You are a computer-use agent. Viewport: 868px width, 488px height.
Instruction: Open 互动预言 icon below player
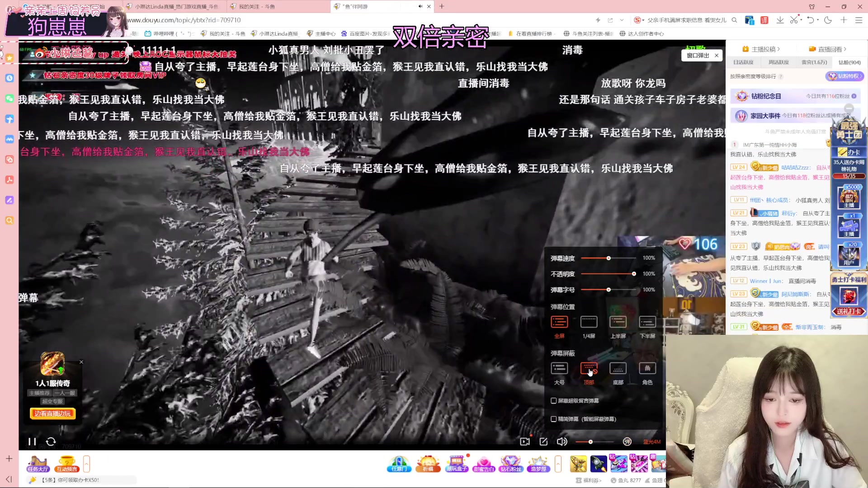pyautogui.click(x=67, y=464)
